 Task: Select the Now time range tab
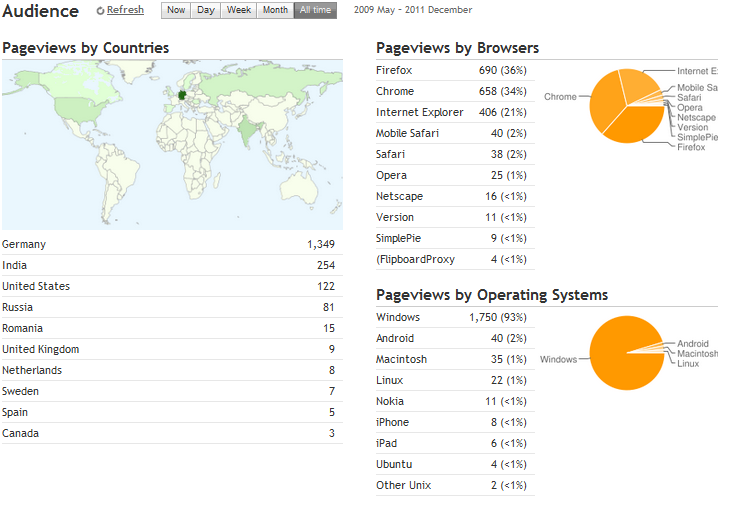click(x=176, y=10)
